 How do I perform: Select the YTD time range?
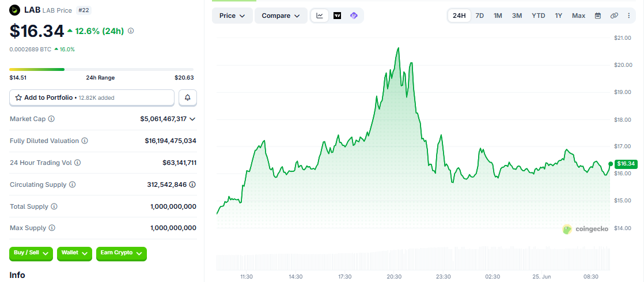tap(539, 16)
